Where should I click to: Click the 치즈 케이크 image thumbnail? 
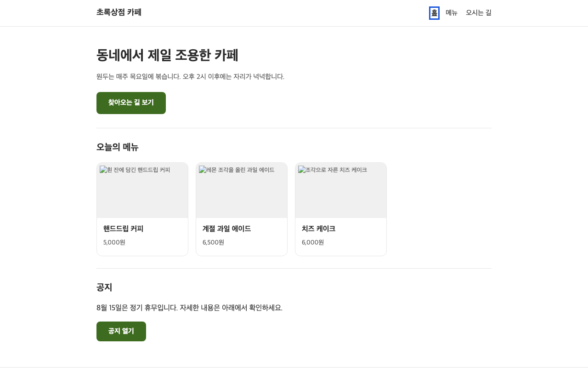(341, 190)
